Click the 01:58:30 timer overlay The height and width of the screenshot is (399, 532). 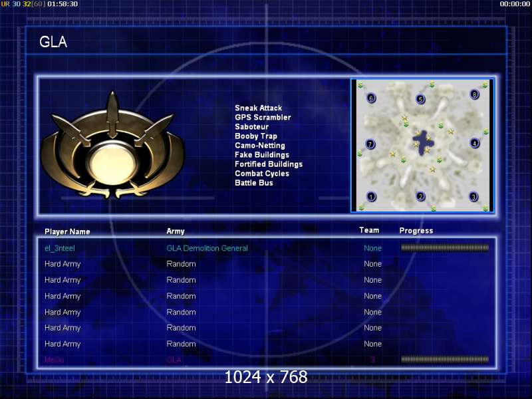point(63,4)
